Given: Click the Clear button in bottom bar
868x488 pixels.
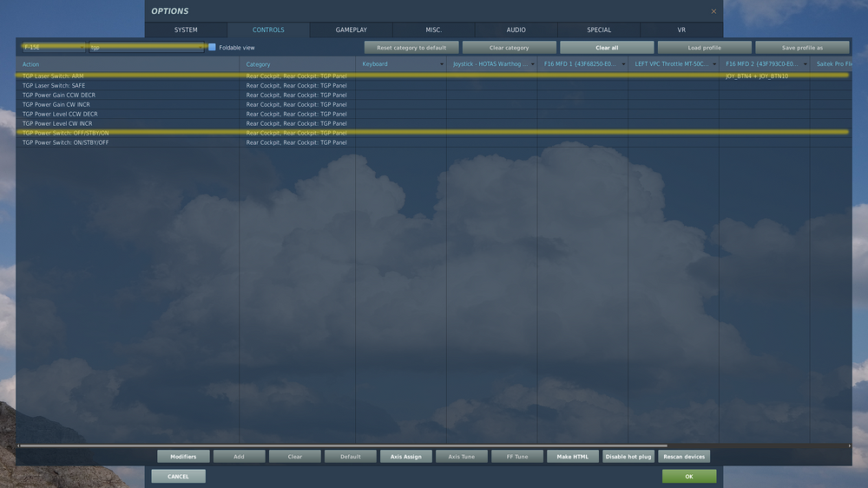Looking at the screenshot, I should coord(294,457).
